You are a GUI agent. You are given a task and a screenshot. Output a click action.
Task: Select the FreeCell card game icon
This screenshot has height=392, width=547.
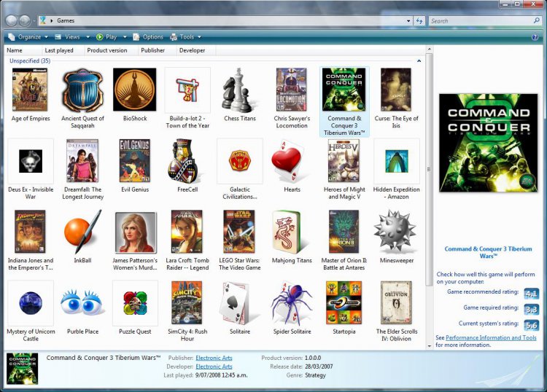point(185,161)
